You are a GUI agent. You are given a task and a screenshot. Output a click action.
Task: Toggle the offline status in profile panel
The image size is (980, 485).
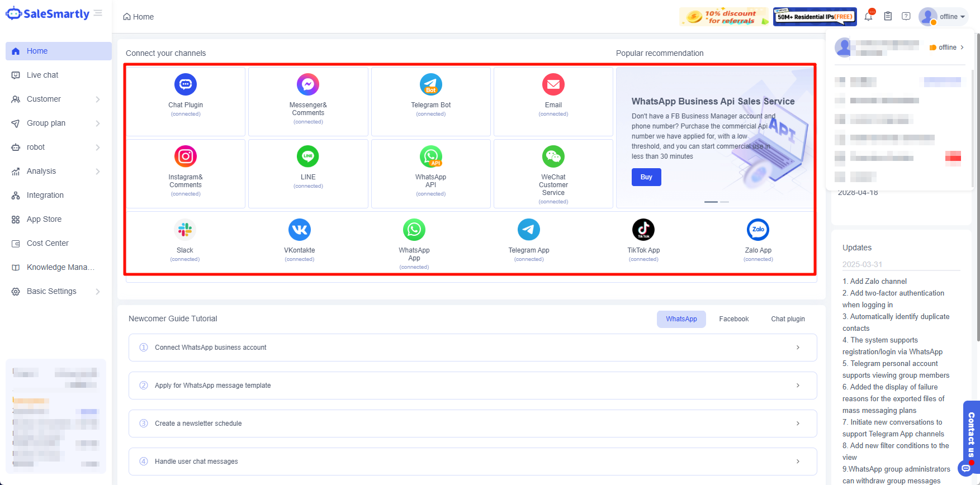[x=946, y=47]
